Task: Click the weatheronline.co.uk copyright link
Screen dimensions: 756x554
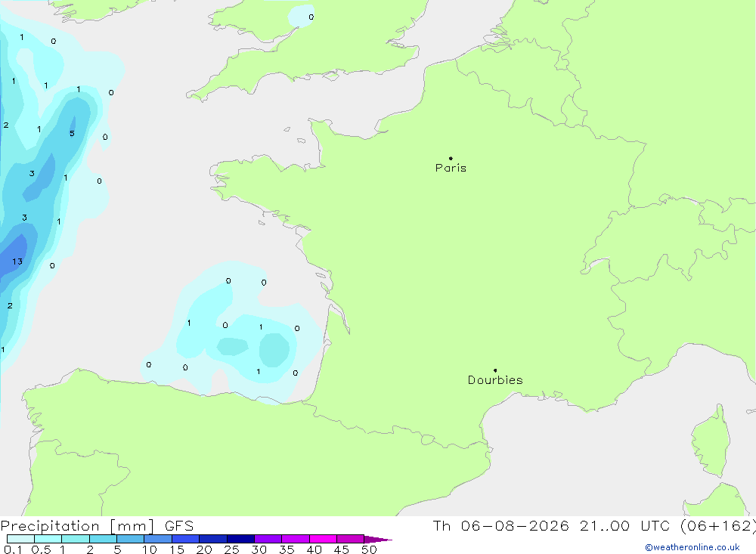Action: coord(692,547)
